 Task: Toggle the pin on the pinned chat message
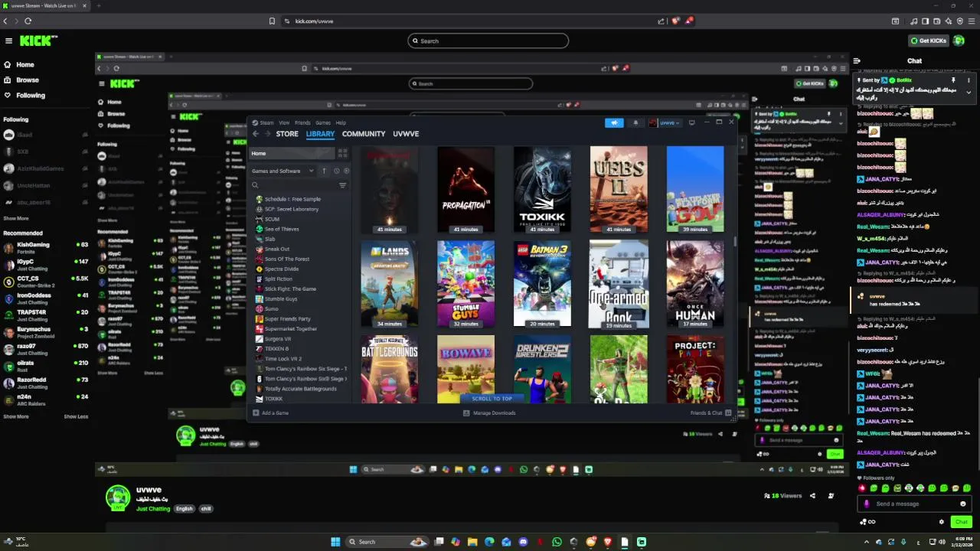pyautogui.click(x=953, y=80)
